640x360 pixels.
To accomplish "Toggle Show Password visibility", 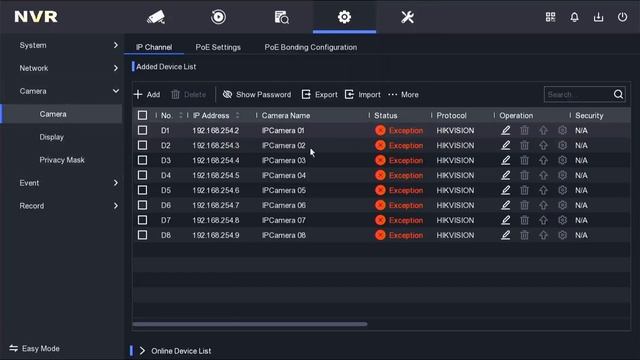I will [257, 94].
